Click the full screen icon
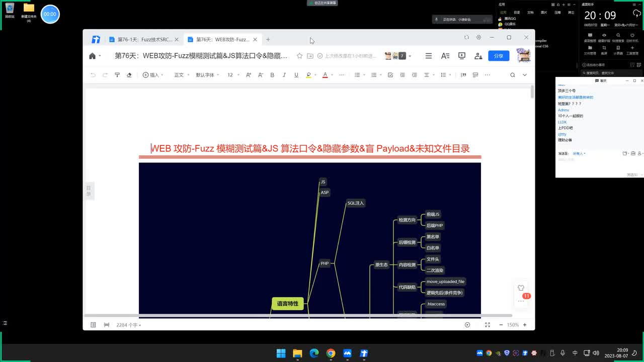 pos(488,325)
